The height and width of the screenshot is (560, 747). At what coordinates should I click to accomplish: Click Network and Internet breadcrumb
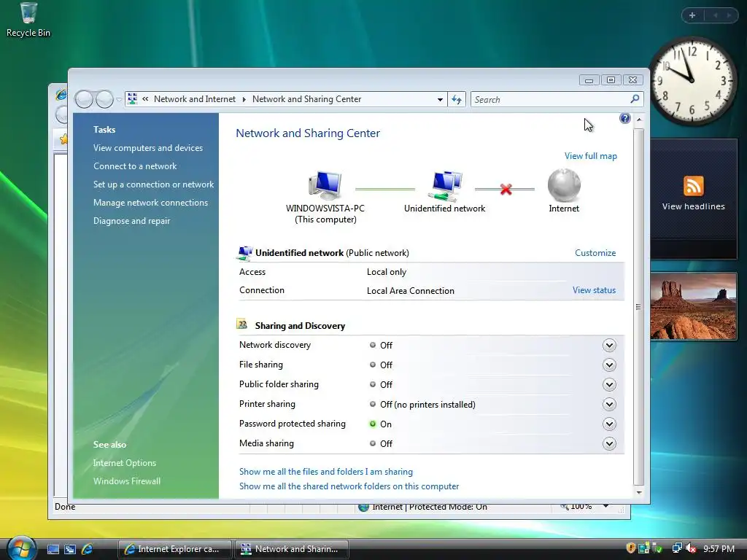(x=194, y=99)
